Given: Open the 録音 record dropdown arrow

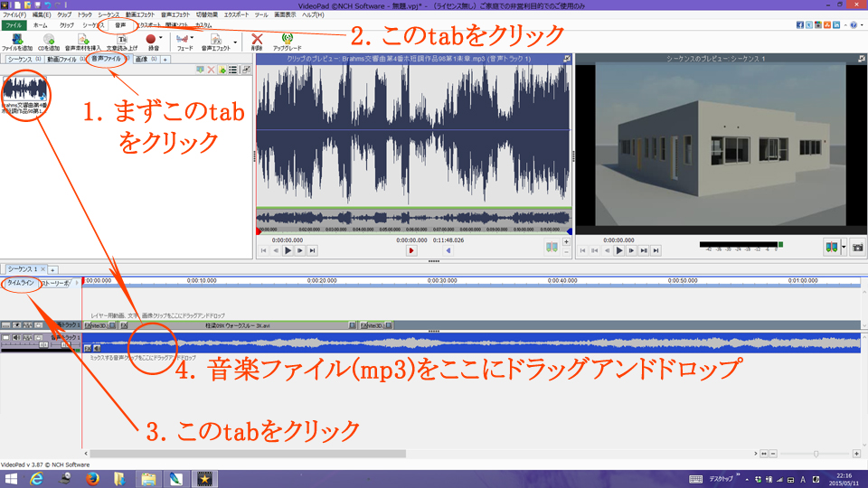Looking at the screenshot, I should click(x=161, y=38).
